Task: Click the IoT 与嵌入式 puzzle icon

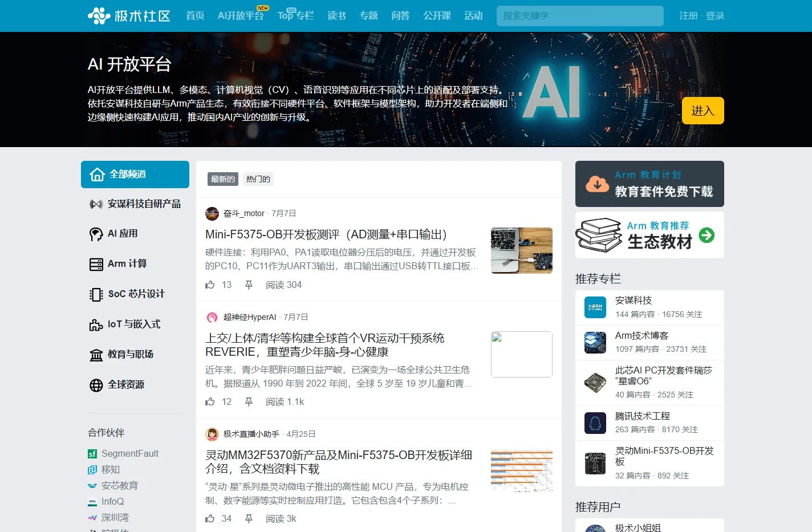Action: coord(96,324)
